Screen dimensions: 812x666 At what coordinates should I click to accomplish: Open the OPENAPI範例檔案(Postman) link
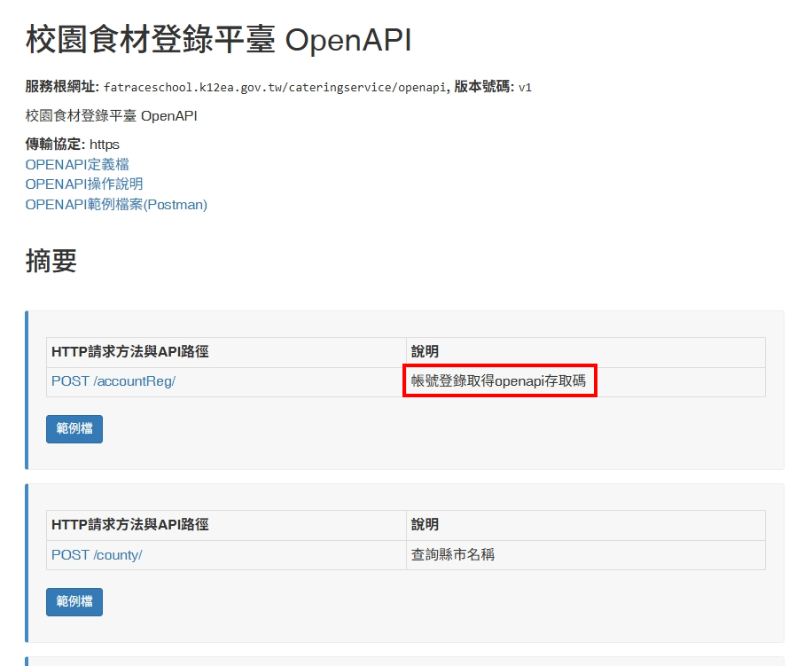coord(116,204)
